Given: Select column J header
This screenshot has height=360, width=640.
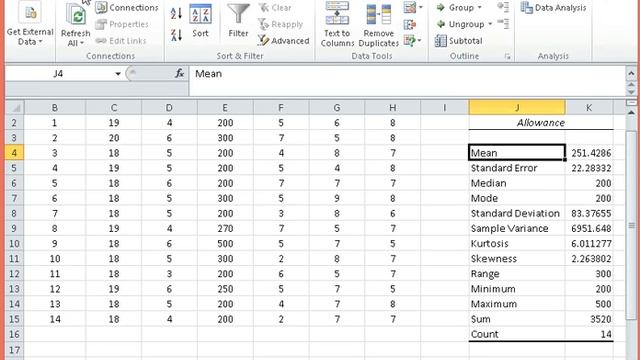Looking at the screenshot, I should coord(517,108).
